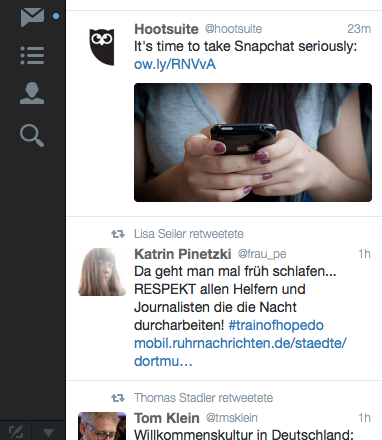Expand the bottom sidebar dropdown arrow
Screen dimensions: 382x440
tap(49, 432)
